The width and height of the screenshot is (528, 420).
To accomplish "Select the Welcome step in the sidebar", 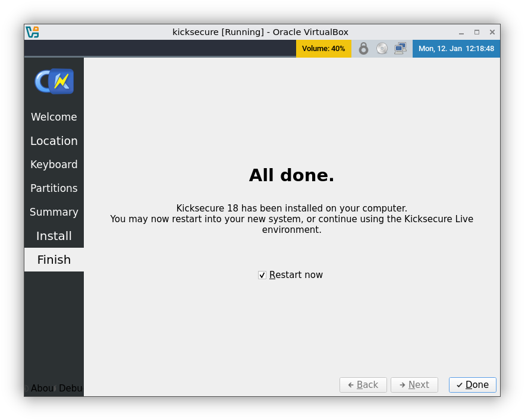I will coord(54,117).
